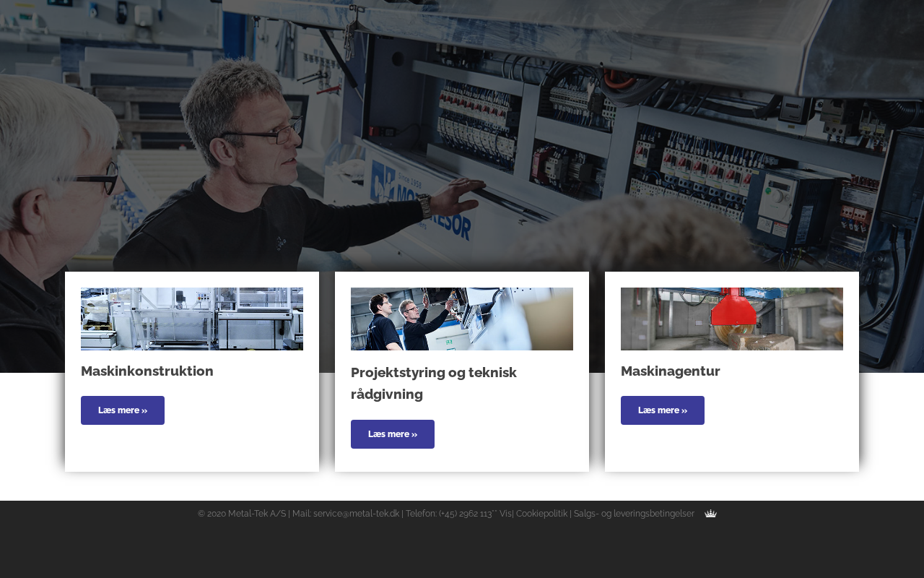
Task: Open Læs mere under Maskinagentur
Action: pyautogui.click(x=663, y=410)
